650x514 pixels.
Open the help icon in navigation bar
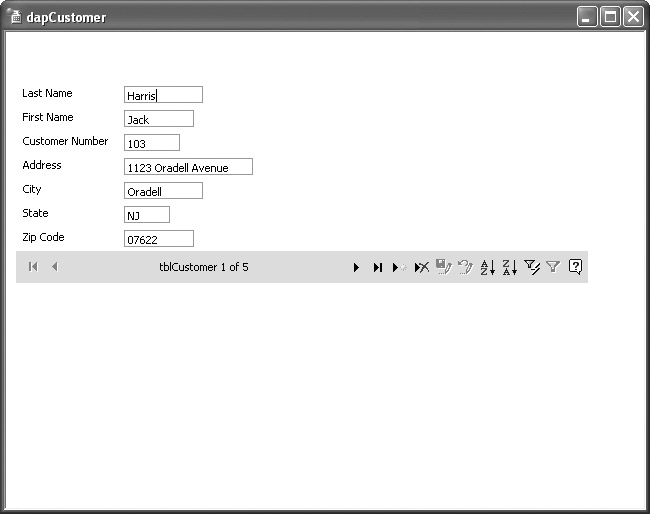coord(575,267)
